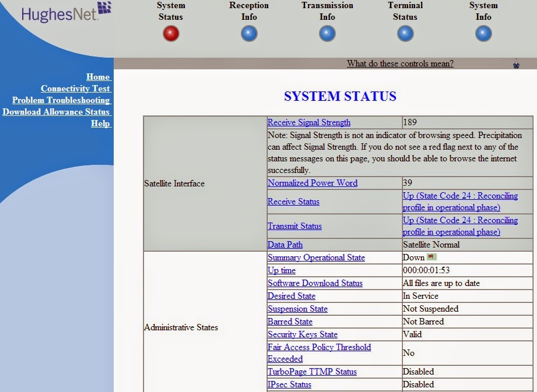Open the Security Keys State link
This screenshot has height=392, width=537.
tap(303, 334)
